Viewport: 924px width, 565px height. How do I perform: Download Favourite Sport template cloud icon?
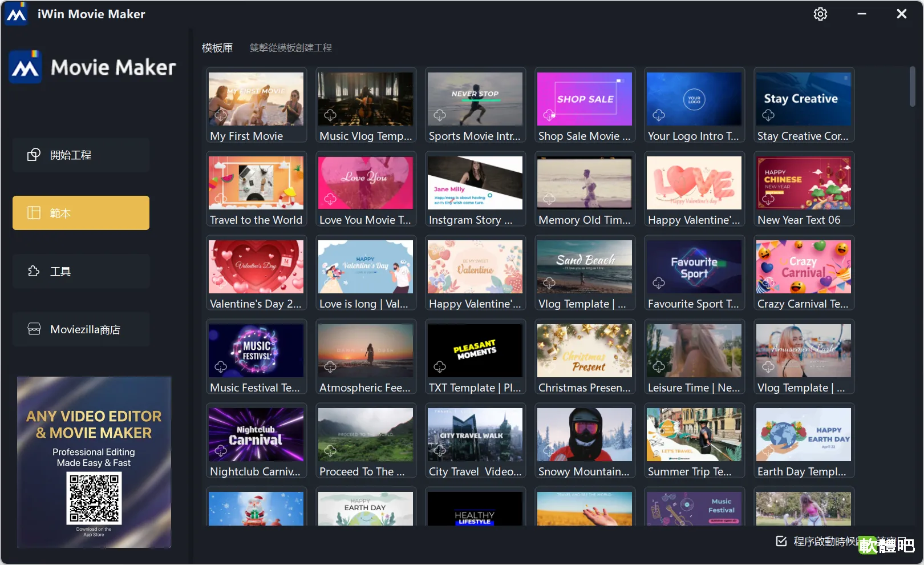pos(659,283)
